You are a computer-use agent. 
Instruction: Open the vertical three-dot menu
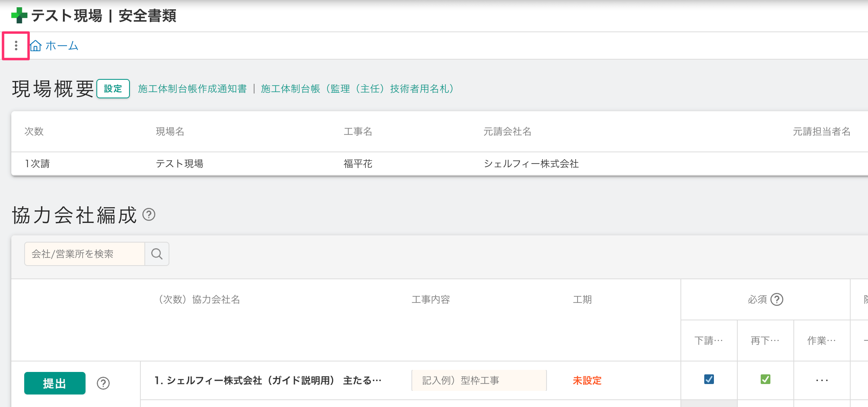(x=16, y=46)
